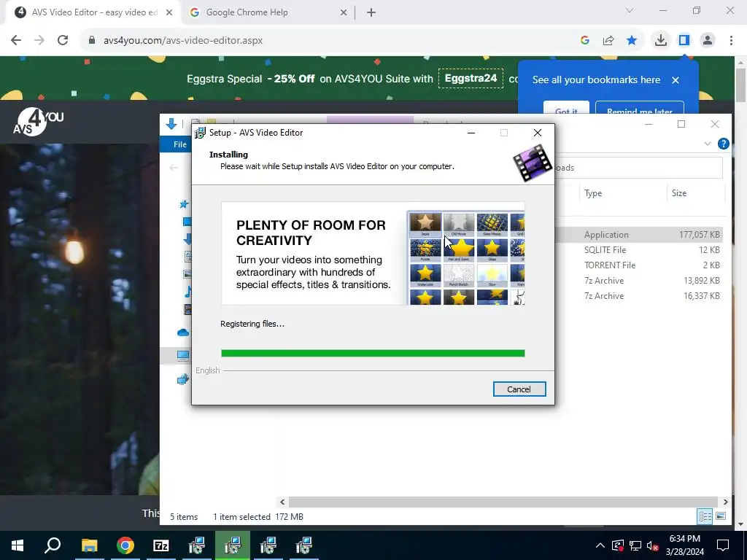This screenshot has width=747, height=560.
Task: Select the Watercolor effect thumbnail
Action: tap(425, 275)
